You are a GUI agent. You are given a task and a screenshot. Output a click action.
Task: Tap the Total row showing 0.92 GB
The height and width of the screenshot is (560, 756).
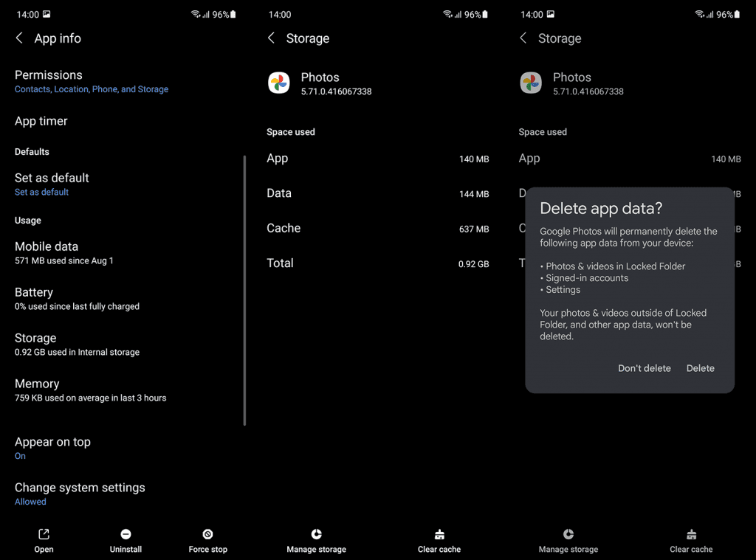coord(377,263)
